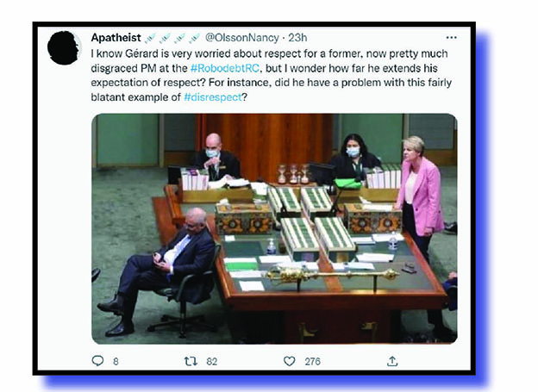Viewport: 538px width, 392px height.
Task: Click the golden mace on the table
Action: [x=332, y=275]
